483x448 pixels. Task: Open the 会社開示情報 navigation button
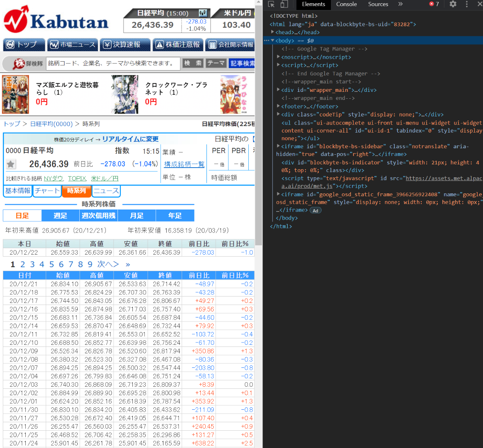pyautogui.click(x=230, y=45)
